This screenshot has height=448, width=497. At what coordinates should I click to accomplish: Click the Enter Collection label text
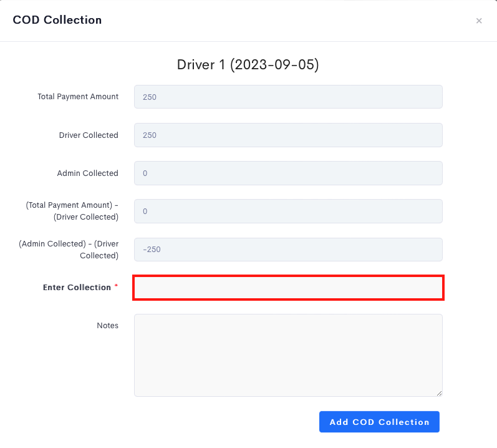pyautogui.click(x=77, y=287)
